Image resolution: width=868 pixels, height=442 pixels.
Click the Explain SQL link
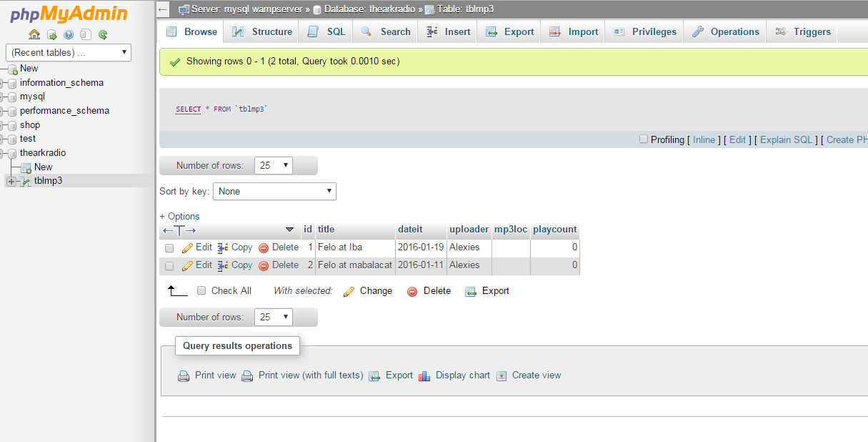786,139
